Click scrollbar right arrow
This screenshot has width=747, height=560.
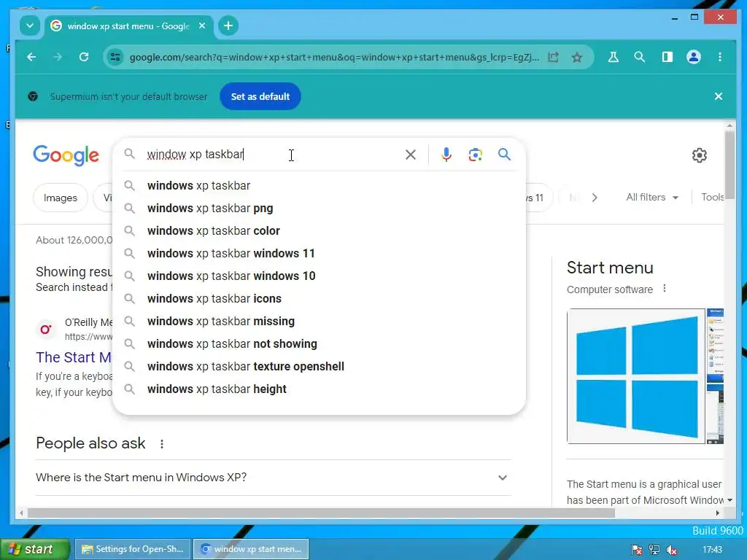click(718, 513)
